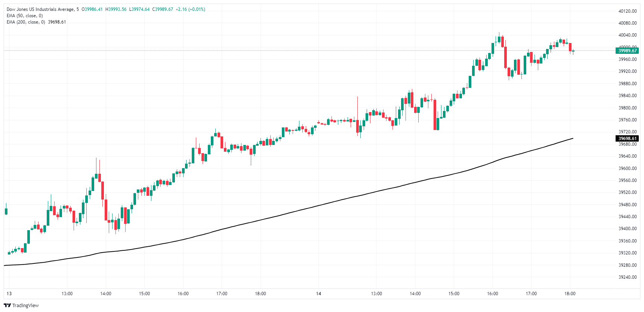Click the +2.16 (+0.01%) change value
The height and width of the screenshot is (312, 644).
pos(190,9)
